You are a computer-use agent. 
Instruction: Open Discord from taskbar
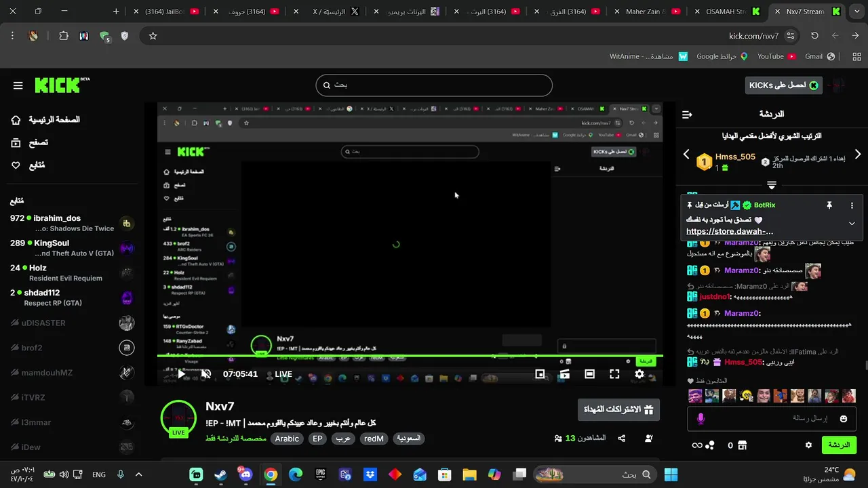245,474
